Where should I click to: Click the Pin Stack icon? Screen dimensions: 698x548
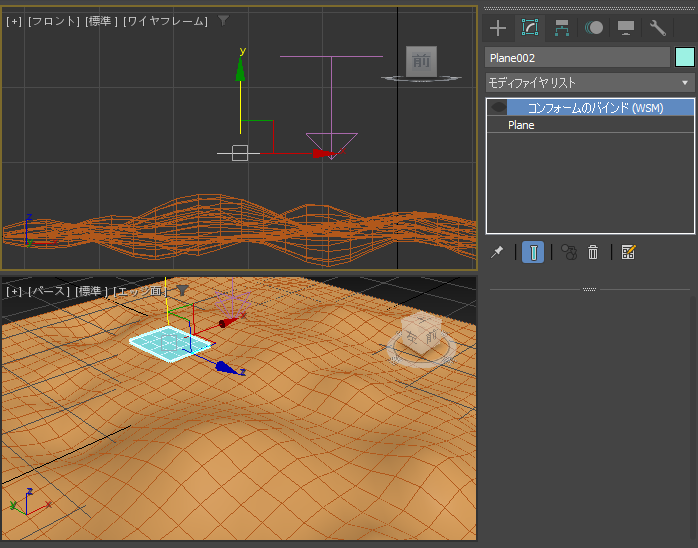point(497,252)
